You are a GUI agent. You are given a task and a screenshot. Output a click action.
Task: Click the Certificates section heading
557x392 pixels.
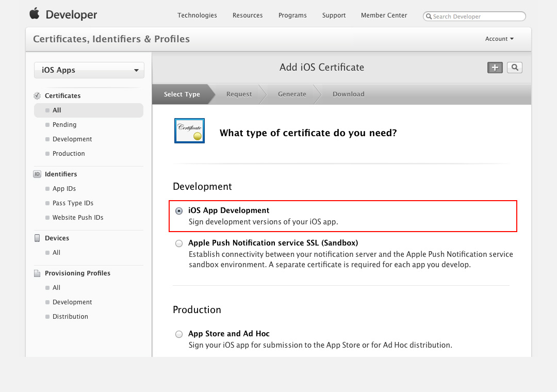[x=62, y=95]
